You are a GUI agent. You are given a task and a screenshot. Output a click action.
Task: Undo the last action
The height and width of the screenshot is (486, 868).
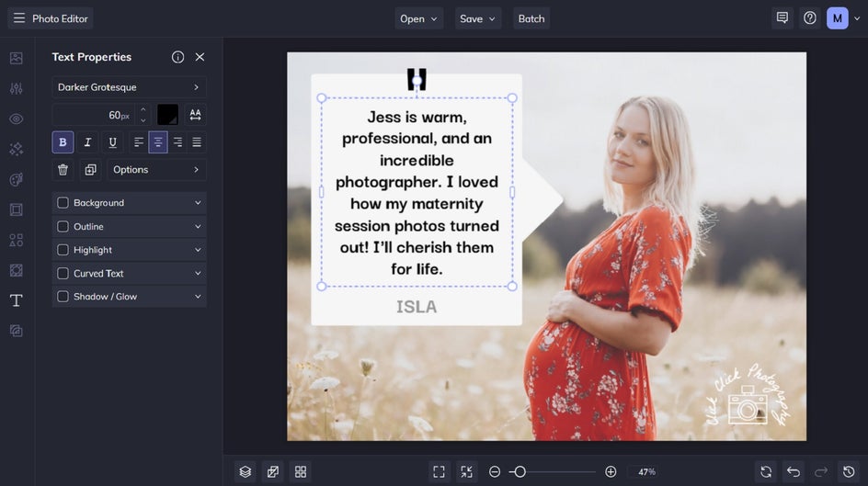[x=794, y=471]
